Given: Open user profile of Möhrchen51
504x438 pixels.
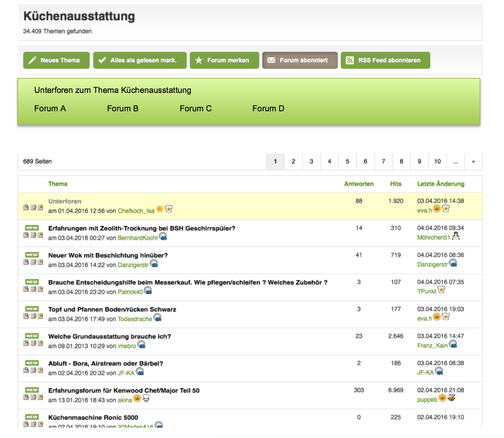Looking at the screenshot, I should [x=433, y=238].
